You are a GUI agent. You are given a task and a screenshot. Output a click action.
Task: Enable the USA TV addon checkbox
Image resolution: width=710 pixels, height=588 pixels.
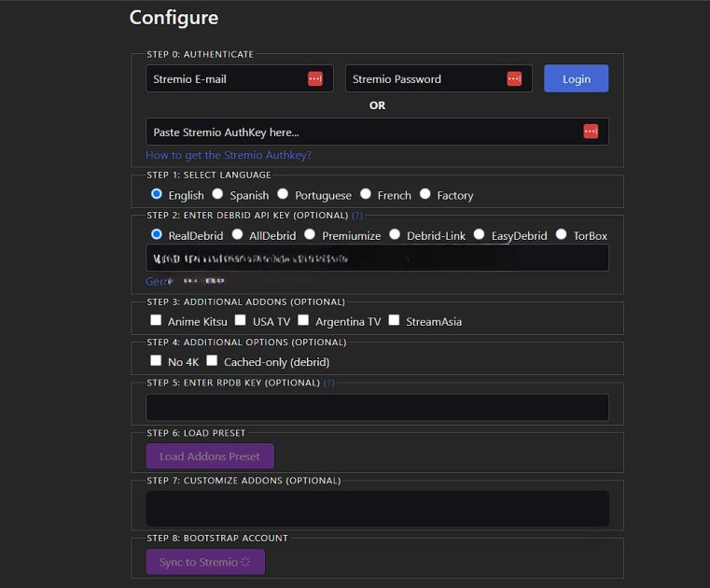pos(241,320)
